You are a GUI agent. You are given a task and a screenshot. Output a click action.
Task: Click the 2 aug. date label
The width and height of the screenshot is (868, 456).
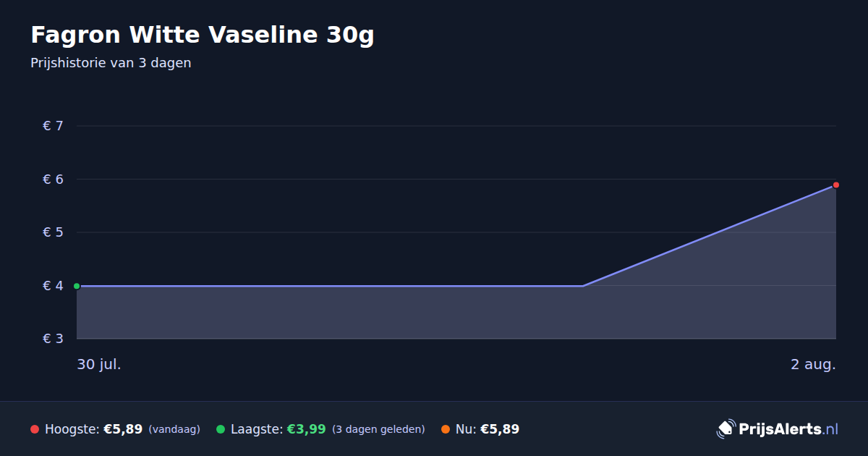coord(813,364)
